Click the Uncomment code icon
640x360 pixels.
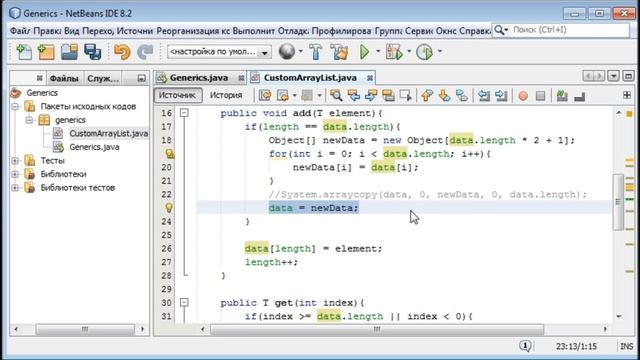(x=580, y=96)
